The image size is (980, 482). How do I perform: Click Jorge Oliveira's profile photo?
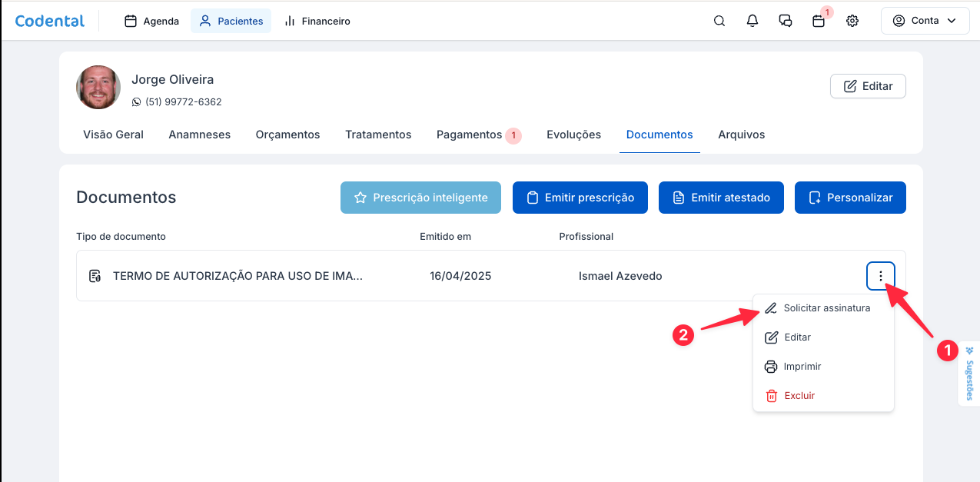[98, 88]
